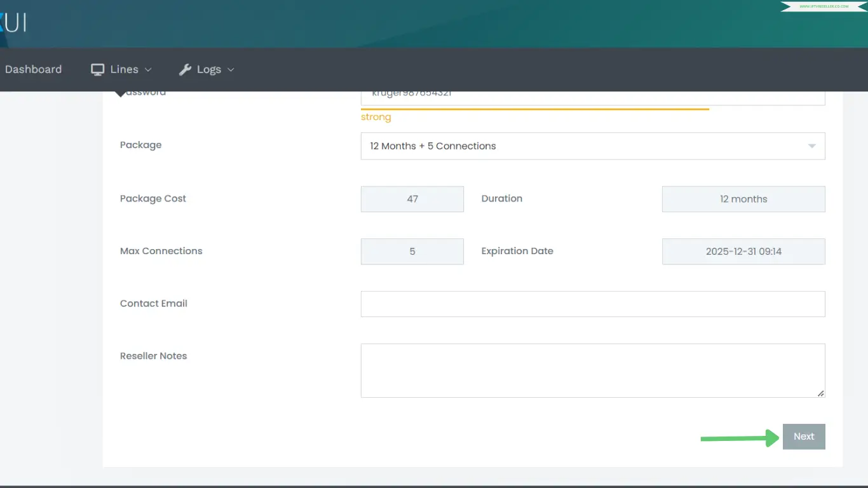Click the green arrow pointing to Next
Viewport: 868px width, 488px height.
(x=740, y=438)
